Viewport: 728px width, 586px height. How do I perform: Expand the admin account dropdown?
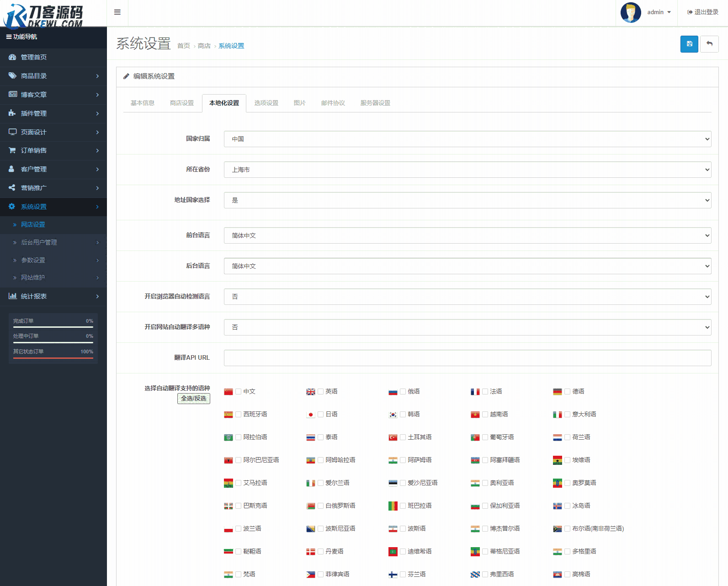[x=659, y=12]
